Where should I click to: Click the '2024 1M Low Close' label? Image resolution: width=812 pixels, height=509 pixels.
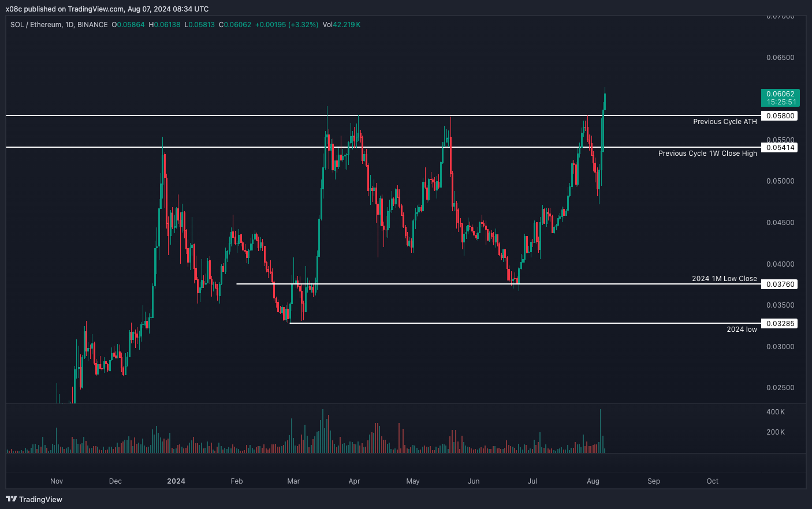724,279
